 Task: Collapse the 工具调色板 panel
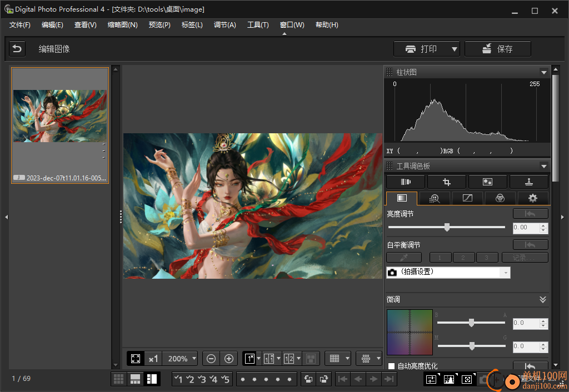coord(543,166)
